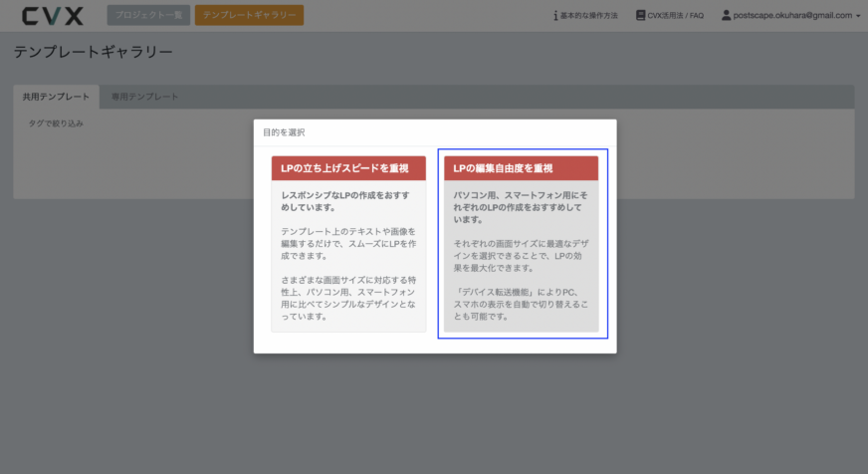This screenshot has height=474, width=868.
Task: Click the 「デバイス転送機能」 paragraph in the right card
Action: click(521, 305)
